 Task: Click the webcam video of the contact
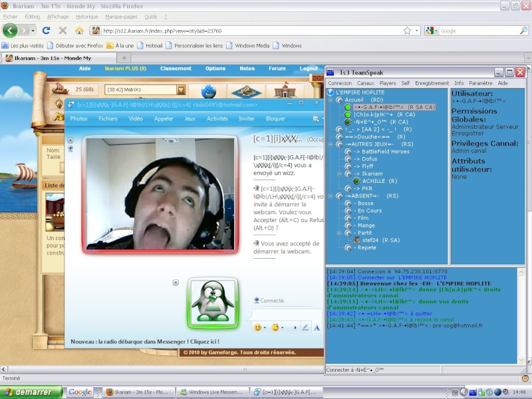pyautogui.click(x=160, y=194)
